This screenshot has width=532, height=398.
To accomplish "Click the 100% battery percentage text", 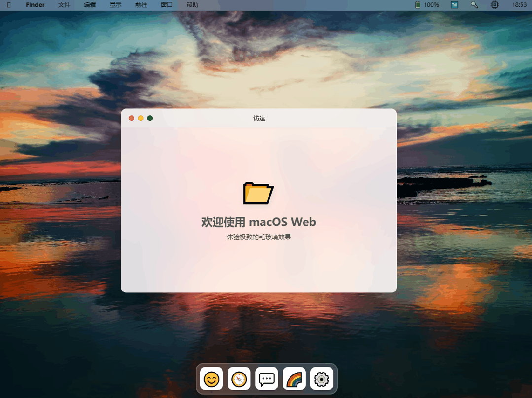I will tap(431, 5).
